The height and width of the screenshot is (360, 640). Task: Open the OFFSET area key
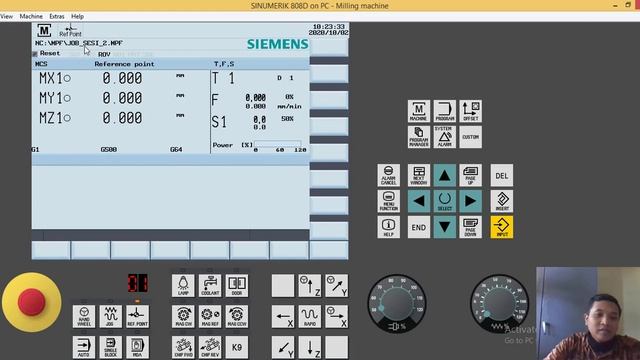pyautogui.click(x=471, y=111)
